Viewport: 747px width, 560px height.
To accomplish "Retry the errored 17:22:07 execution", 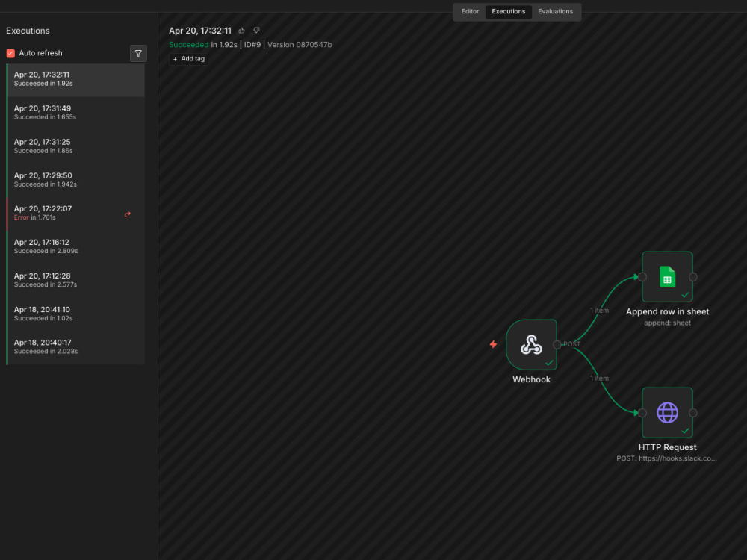I will (128, 215).
